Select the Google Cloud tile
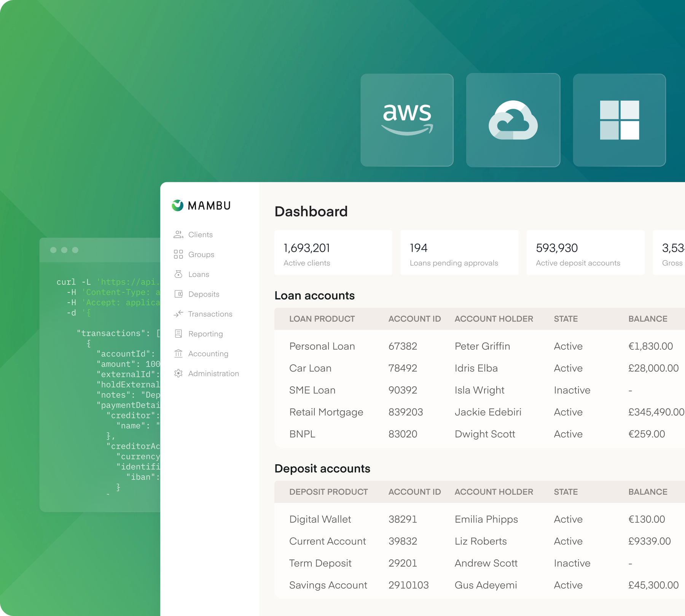The height and width of the screenshot is (616, 685). click(x=513, y=120)
